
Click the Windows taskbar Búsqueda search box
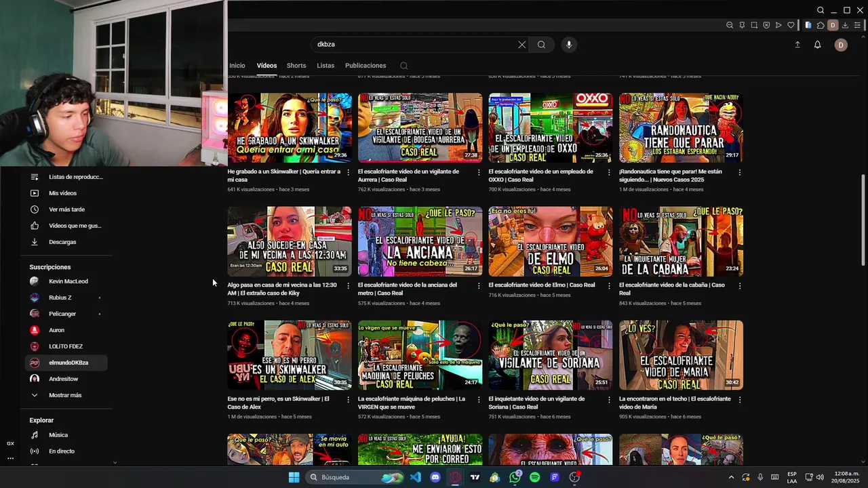(355, 477)
